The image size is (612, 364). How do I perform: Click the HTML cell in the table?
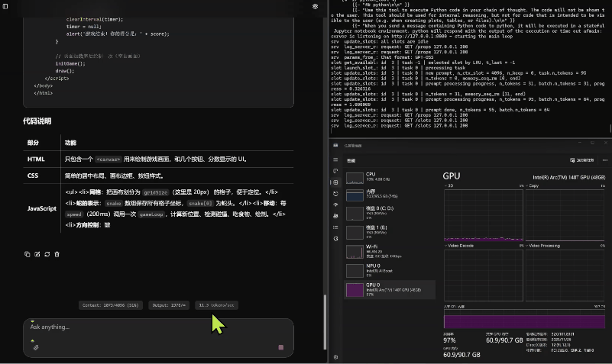tap(36, 159)
